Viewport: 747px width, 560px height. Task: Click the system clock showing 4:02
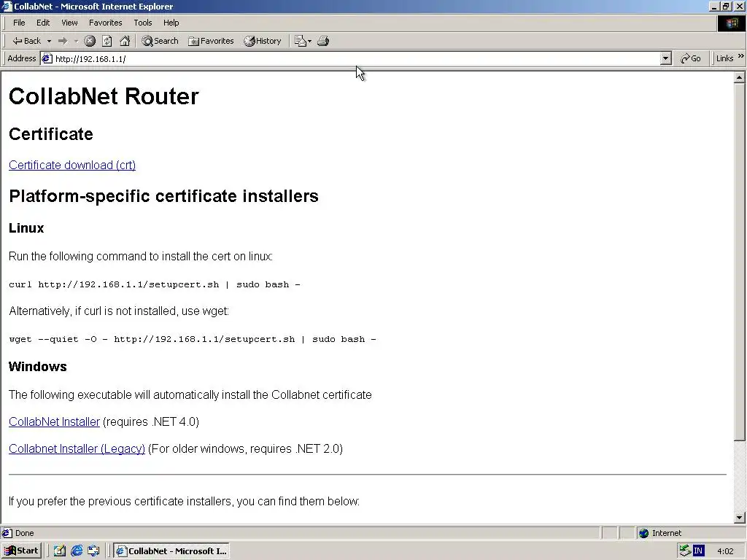pos(725,551)
